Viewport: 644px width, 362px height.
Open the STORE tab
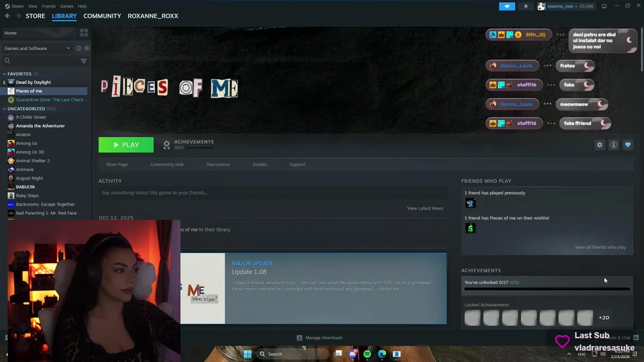point(35,16)
